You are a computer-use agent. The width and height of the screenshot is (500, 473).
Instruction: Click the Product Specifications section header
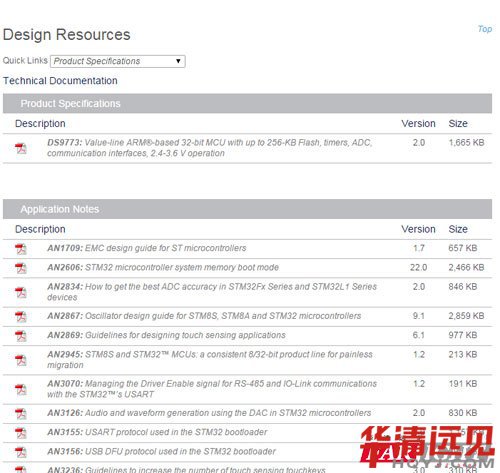click(x=247, y=104)
